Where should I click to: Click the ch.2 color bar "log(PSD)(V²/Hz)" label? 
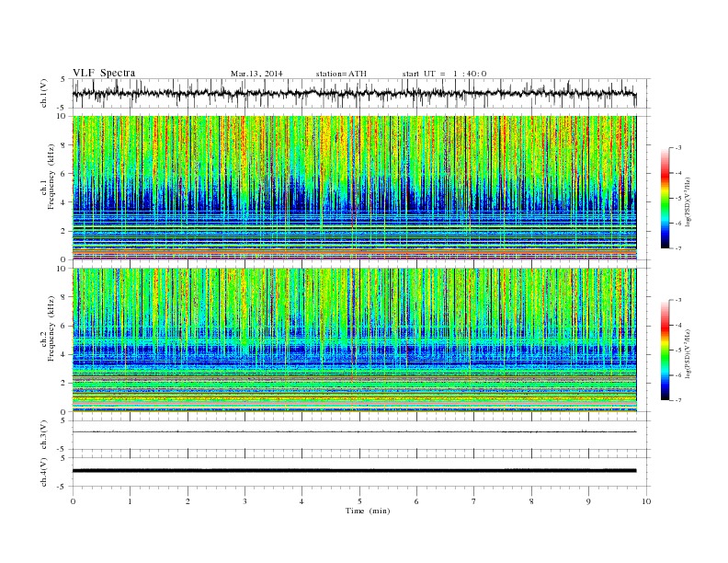(688, 352)
